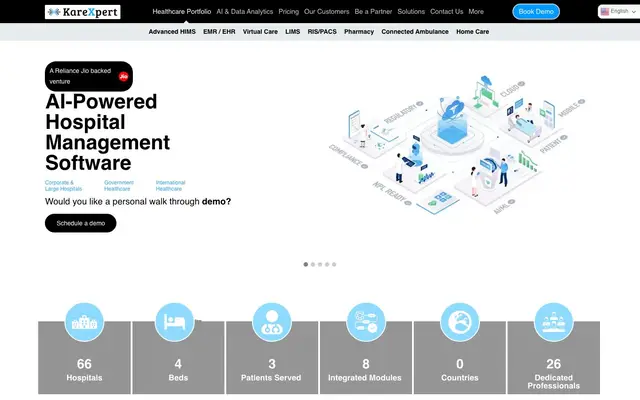
Task: Open Contact Us page
Action: [x=447, y=11]
